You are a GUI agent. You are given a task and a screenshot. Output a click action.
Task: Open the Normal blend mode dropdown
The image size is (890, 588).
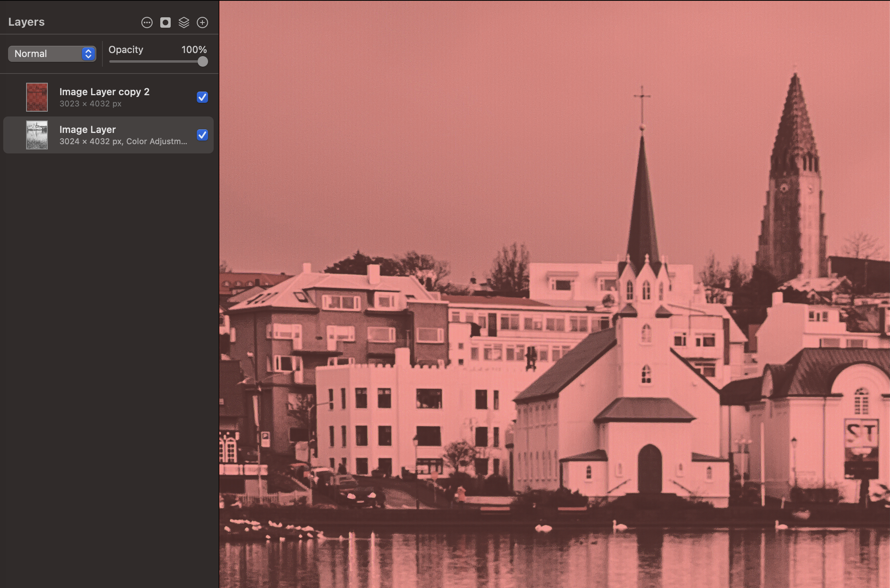pyautogui.click(x=51, y=53)
